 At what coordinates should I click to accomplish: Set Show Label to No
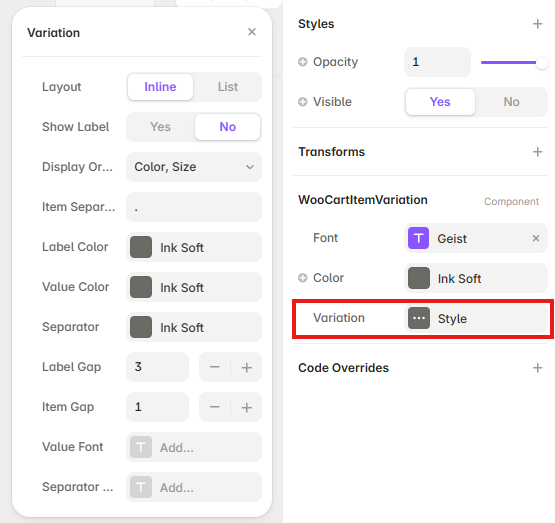[x=228, y=127]
